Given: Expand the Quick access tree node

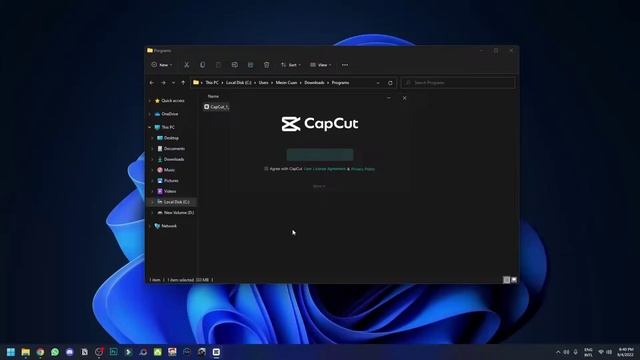Looking at the screenshot, I should point(149,100).
